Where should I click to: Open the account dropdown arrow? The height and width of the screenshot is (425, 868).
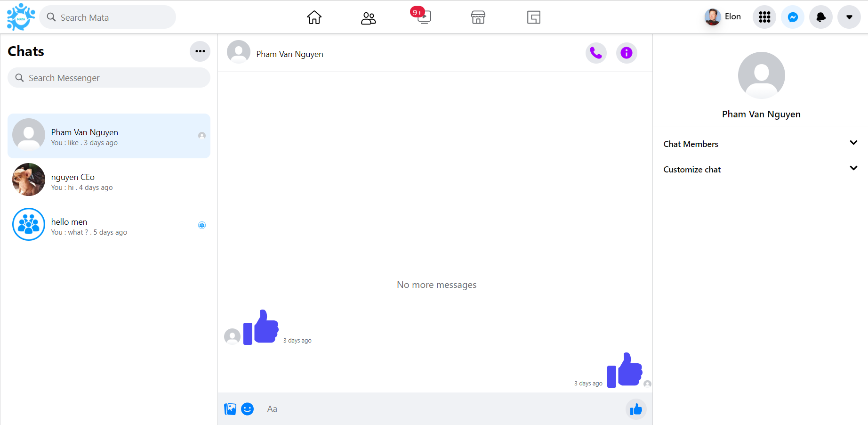849,17
